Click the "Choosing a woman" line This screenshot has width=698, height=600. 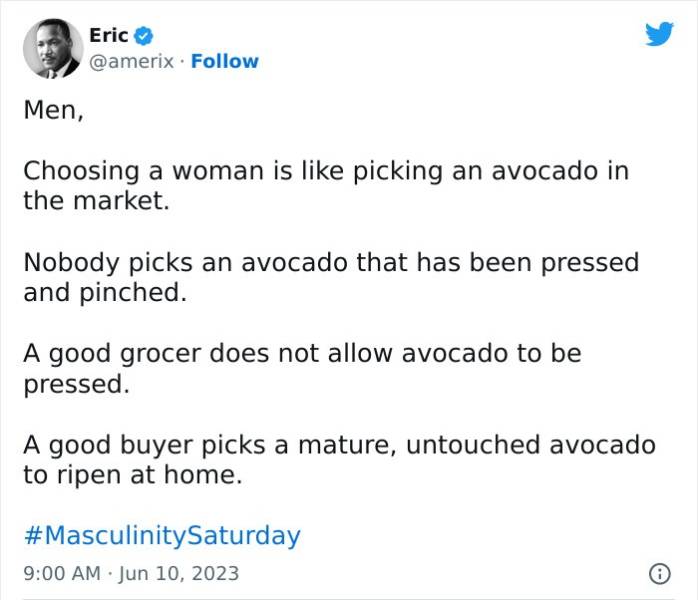point(326,170)
